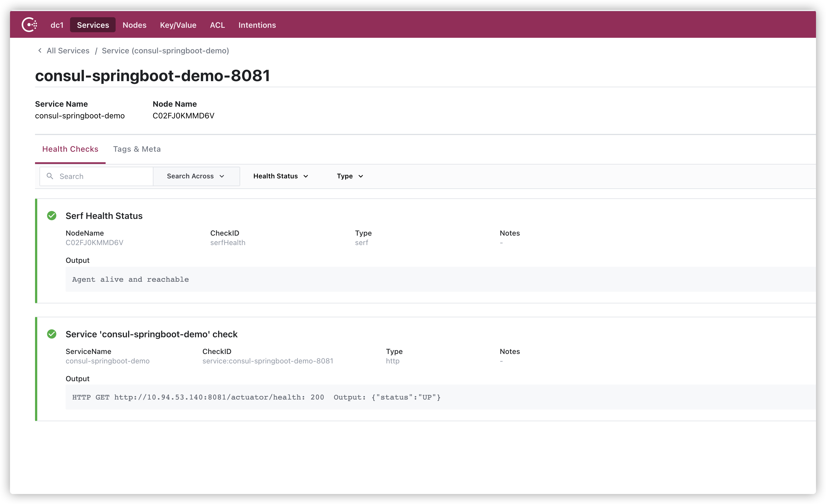Open Service (consul-springboot-demo) breadcrumb link
The height and width of the screenshot is (504, 826).
click(165, 51)
